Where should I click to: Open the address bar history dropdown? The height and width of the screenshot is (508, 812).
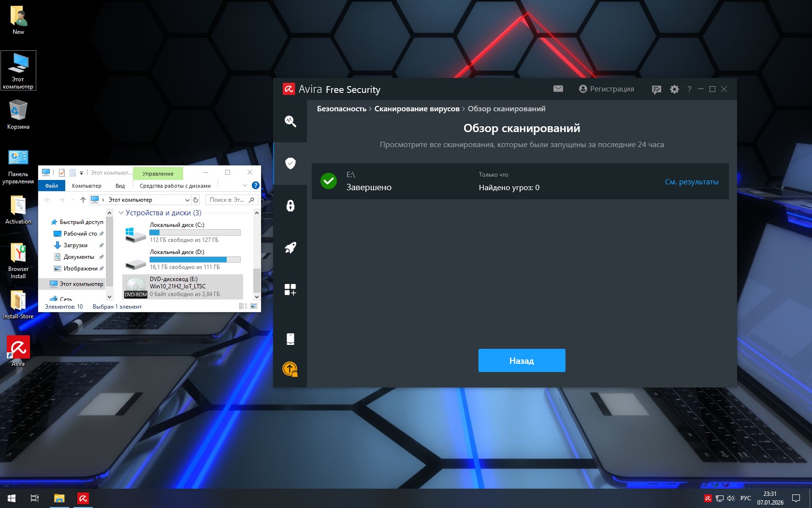tap(188, 200)
